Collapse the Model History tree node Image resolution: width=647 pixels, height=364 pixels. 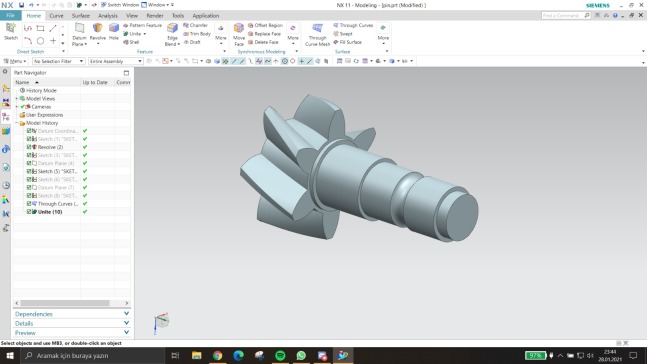17,123
